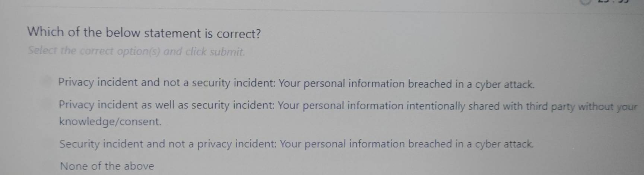Viewport: 644px width, 175px height.
Task: Click the timer clock icon
Action: (586, 1)
